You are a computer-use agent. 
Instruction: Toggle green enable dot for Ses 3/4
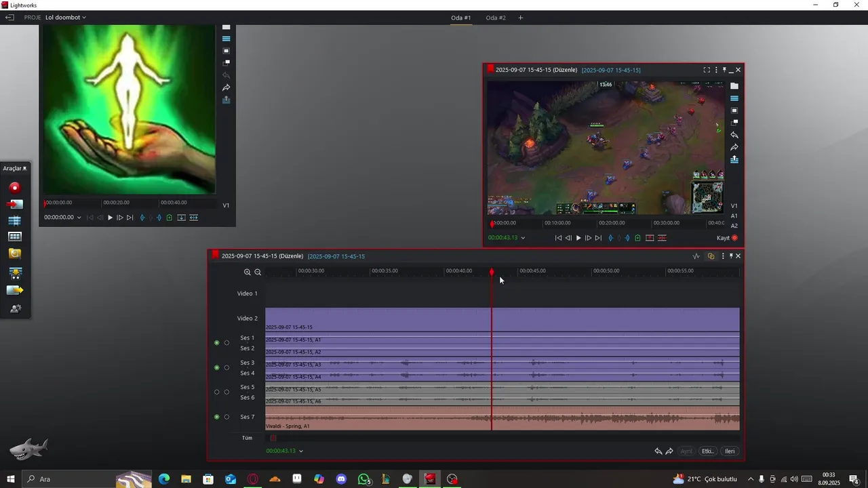(217, 367)
